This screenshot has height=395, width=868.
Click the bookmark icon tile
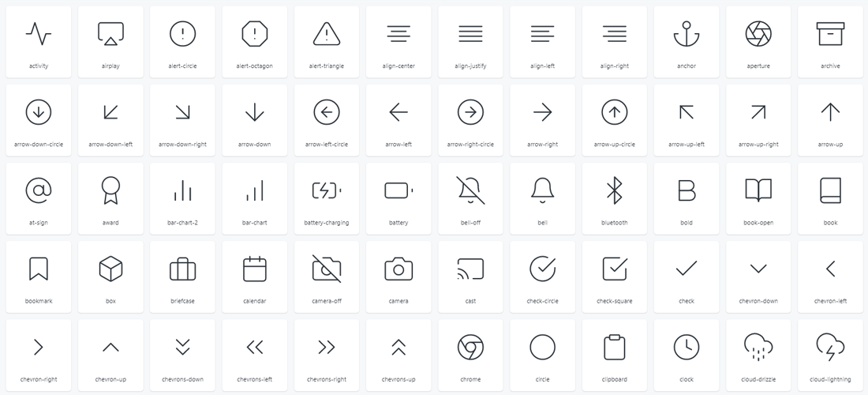pos(39,269)
